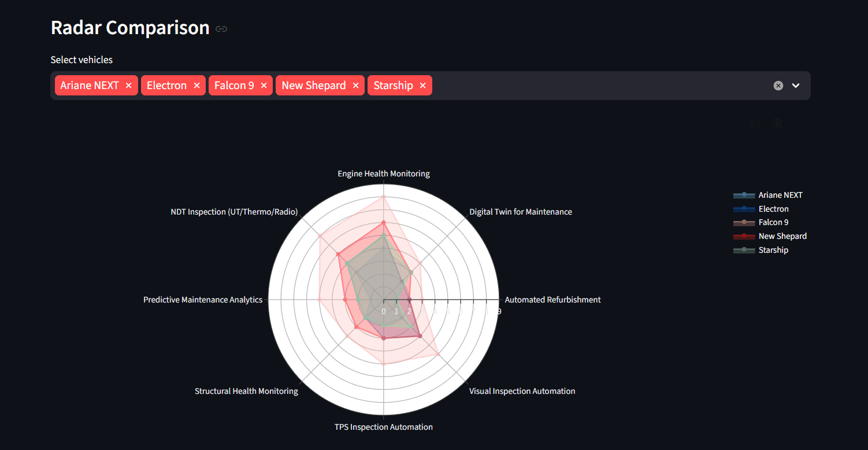Viewport: 868px width, 450px height.
Task: Click the radial axis tick 9
Action: (x=499, y=311)
